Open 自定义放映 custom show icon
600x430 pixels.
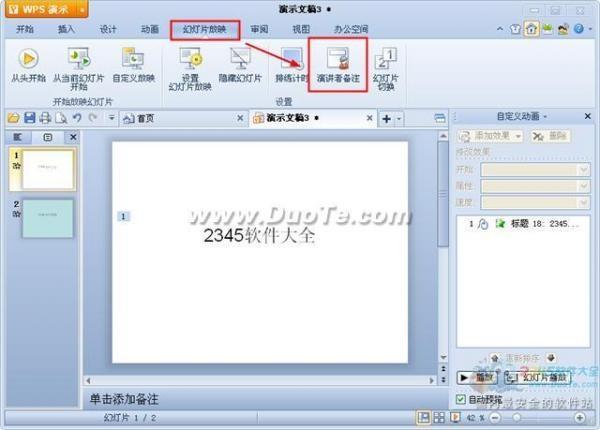(133, 59)
